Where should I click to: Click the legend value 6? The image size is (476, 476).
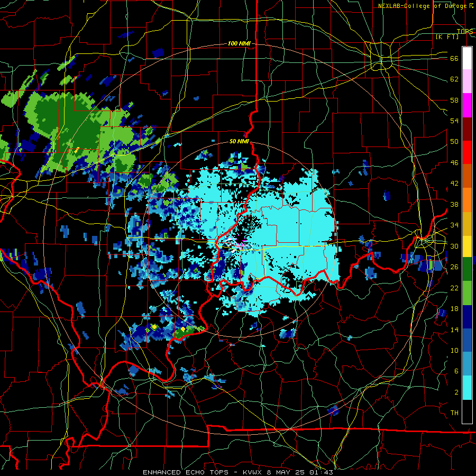pos(456,371)
